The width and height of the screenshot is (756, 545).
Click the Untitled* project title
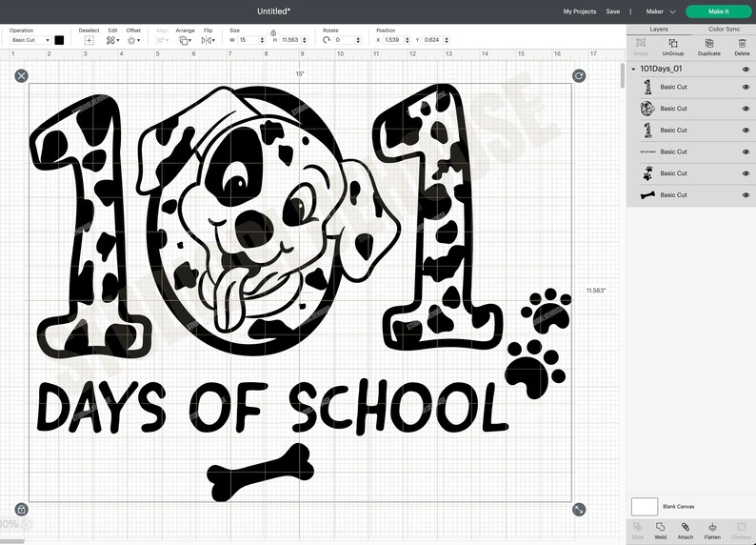273,11
